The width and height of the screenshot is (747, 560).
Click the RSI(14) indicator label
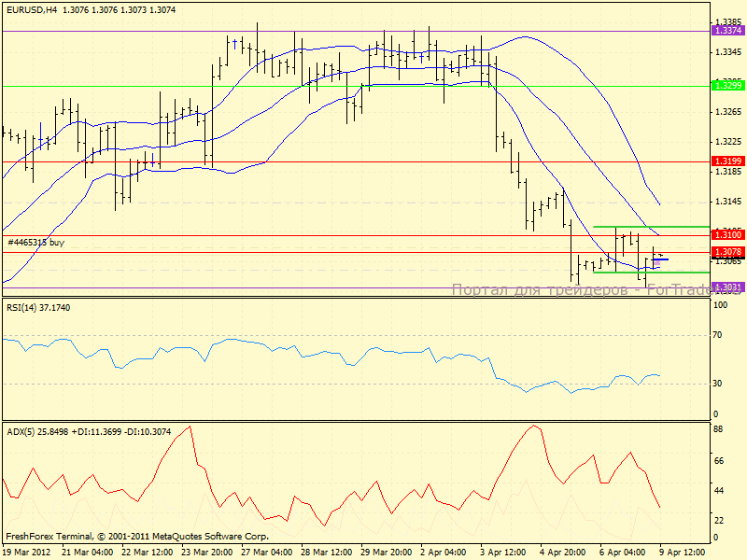coord(24,307)
